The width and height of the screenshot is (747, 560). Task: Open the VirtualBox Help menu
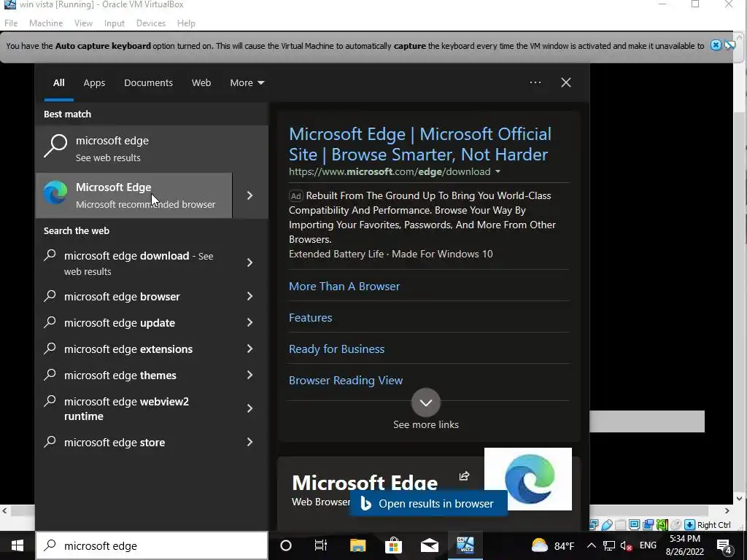coord(186,23)
